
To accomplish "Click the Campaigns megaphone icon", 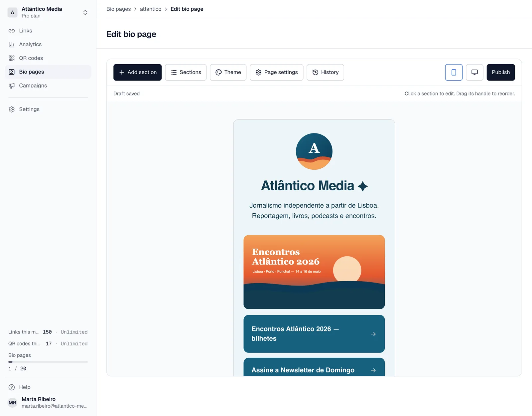I will click(x=12, y=86).
